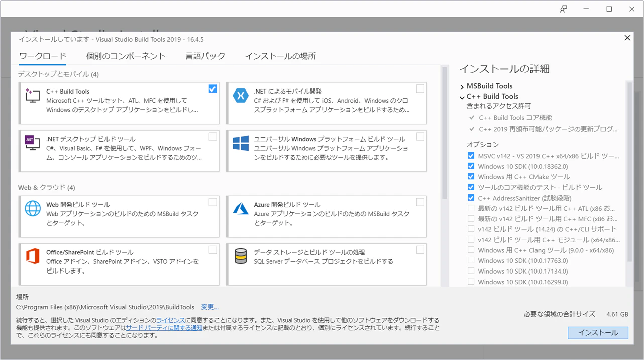The image size is (644, 360).
Task: Enable Windows 10 SDK (10.0.16299.0)
Action: 471,282
